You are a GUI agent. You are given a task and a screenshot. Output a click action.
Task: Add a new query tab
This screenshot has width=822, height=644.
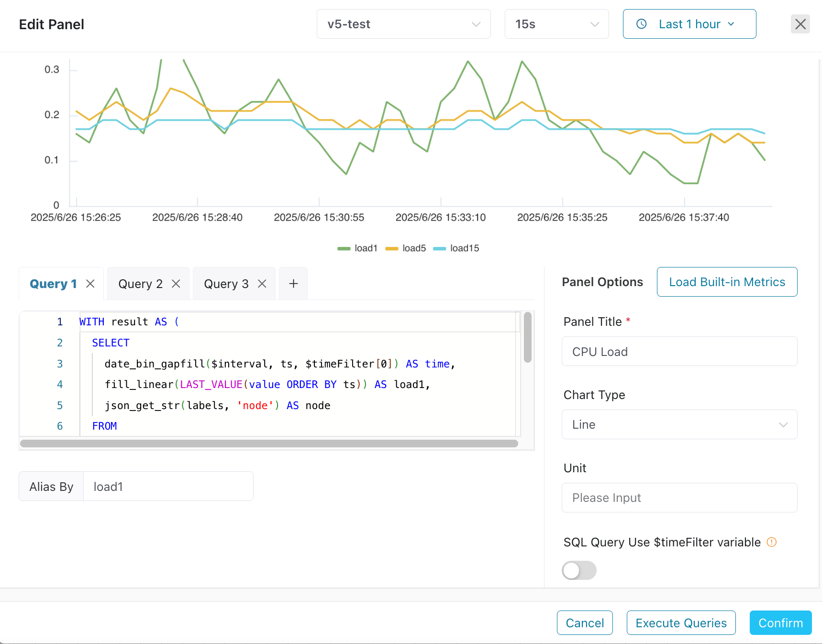(x=293, y=284)
